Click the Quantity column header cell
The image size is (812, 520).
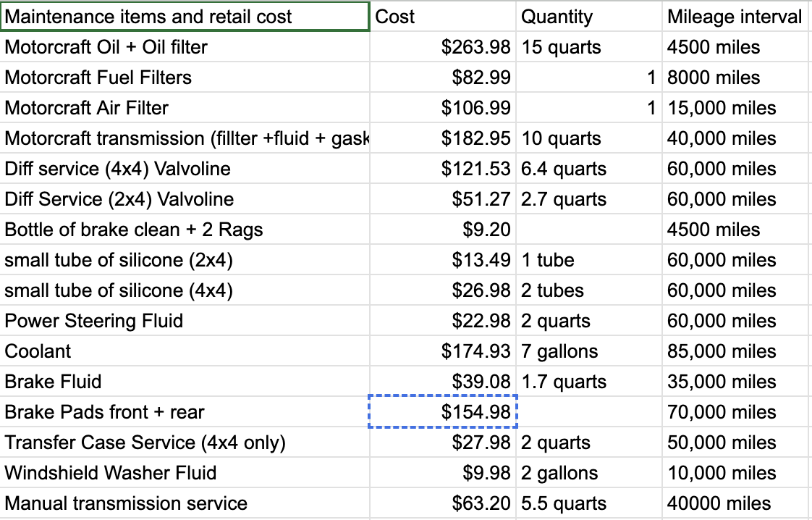tap(589, 17)
